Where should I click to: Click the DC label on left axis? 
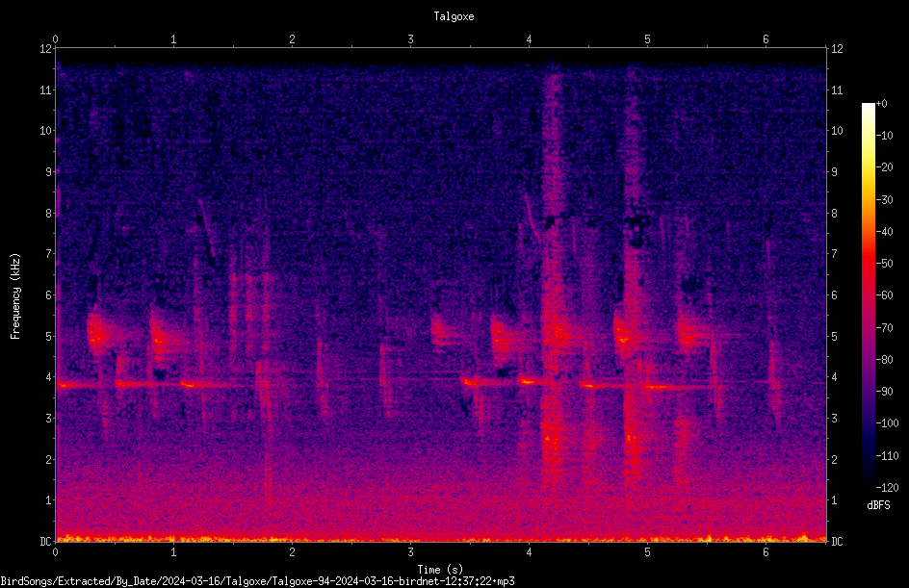pyautogui.click(x=46, y=541)
